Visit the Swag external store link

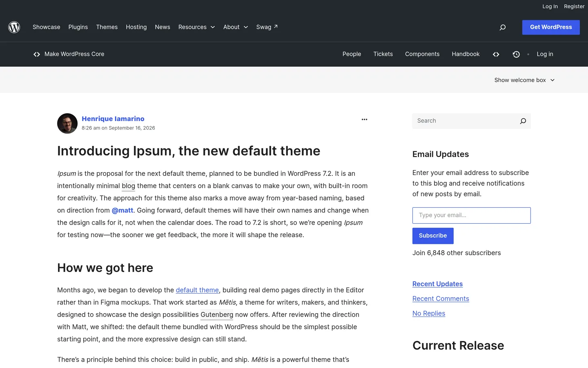(267, 27)
